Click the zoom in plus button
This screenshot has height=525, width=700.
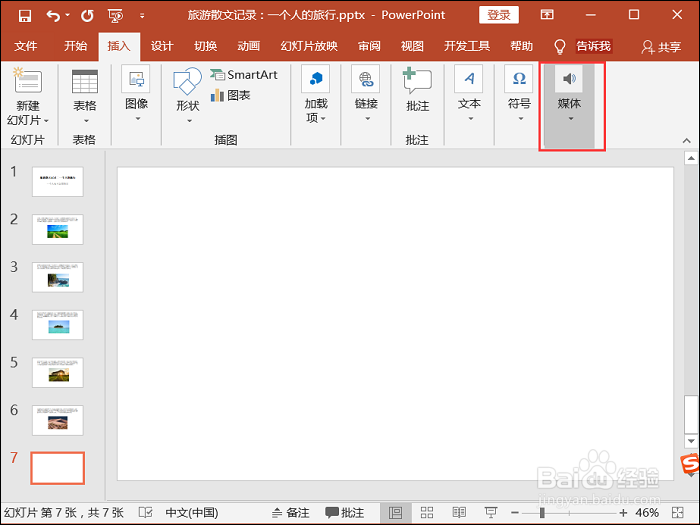tap(623, 512)
